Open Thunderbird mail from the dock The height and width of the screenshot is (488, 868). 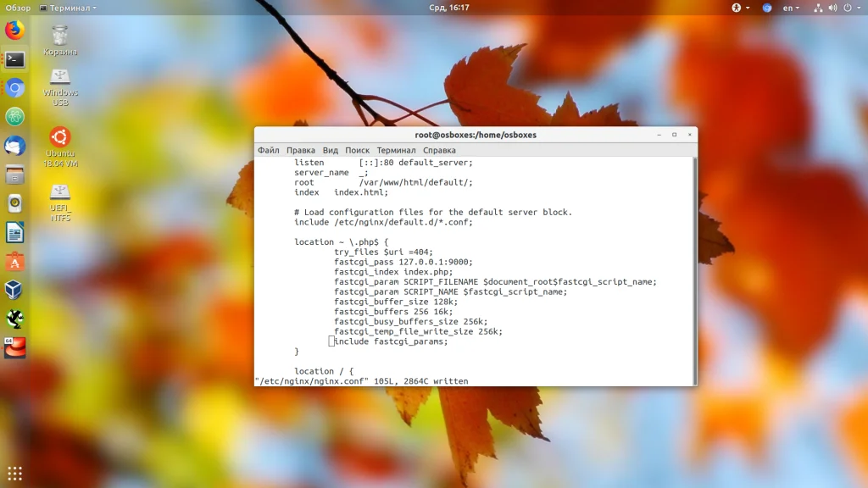click(15, 146)
